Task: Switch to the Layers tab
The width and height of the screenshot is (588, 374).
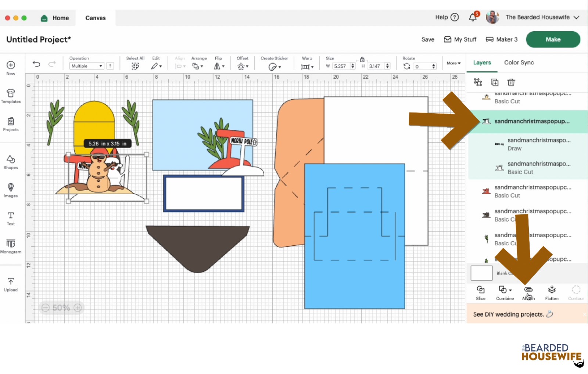Action: click(482, 63)
